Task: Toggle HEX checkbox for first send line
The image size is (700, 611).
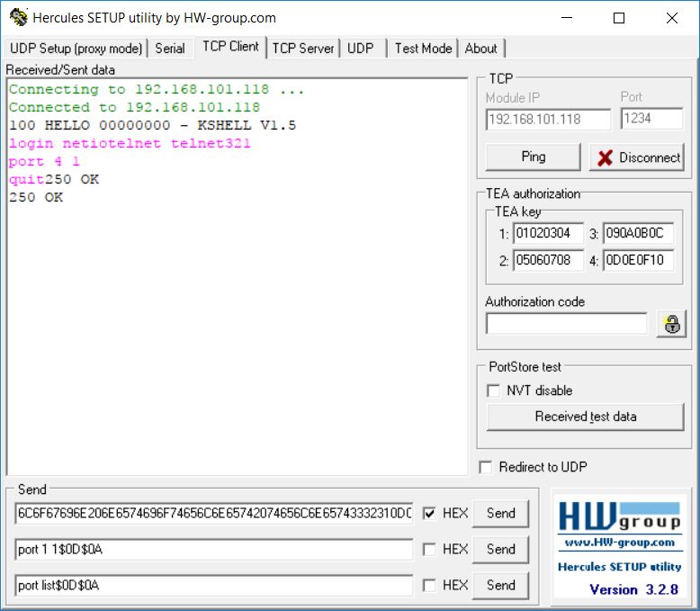Action: [429, 513]
